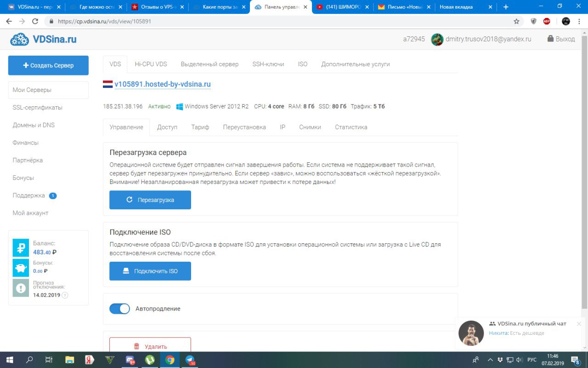Open the v105891.hosted-by-vdsina.ru server link
588x368 pixels.
pyautogui.click(x=163, y=84)
